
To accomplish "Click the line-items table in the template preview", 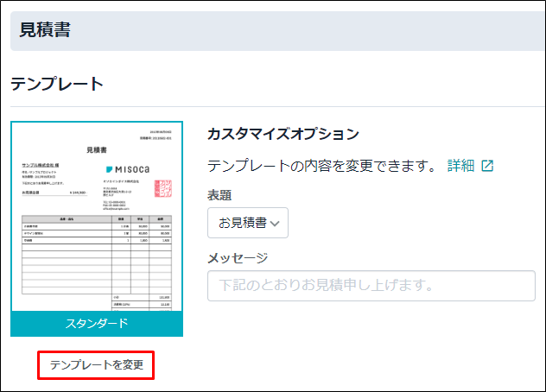I will [x=96, y=250].
